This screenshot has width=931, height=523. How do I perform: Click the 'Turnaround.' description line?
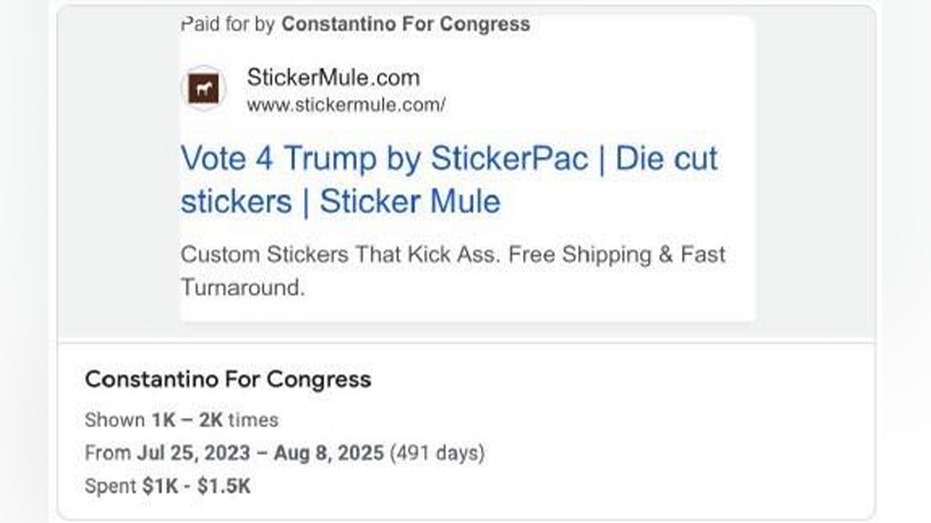point(241,288)
